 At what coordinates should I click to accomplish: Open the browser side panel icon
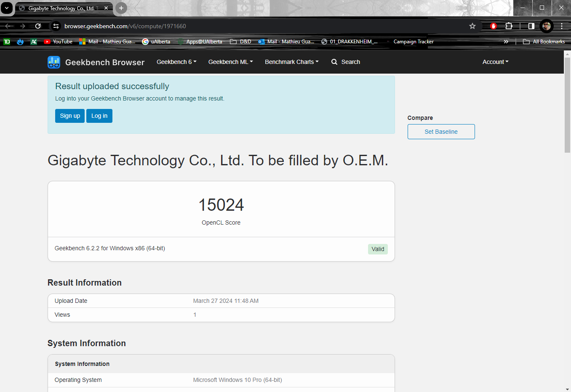pyautogui.click(x=531, y=26)
